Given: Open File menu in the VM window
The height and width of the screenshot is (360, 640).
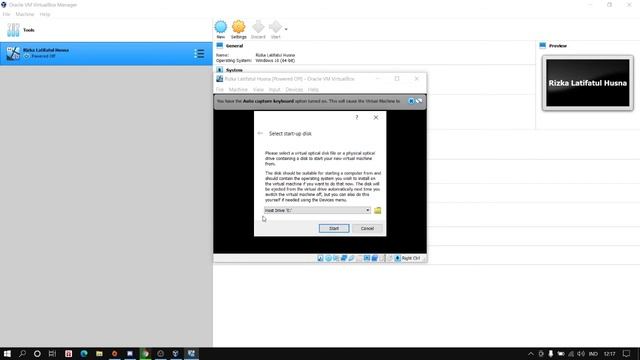Looking at the screenshot, I should tap(220, 89).
